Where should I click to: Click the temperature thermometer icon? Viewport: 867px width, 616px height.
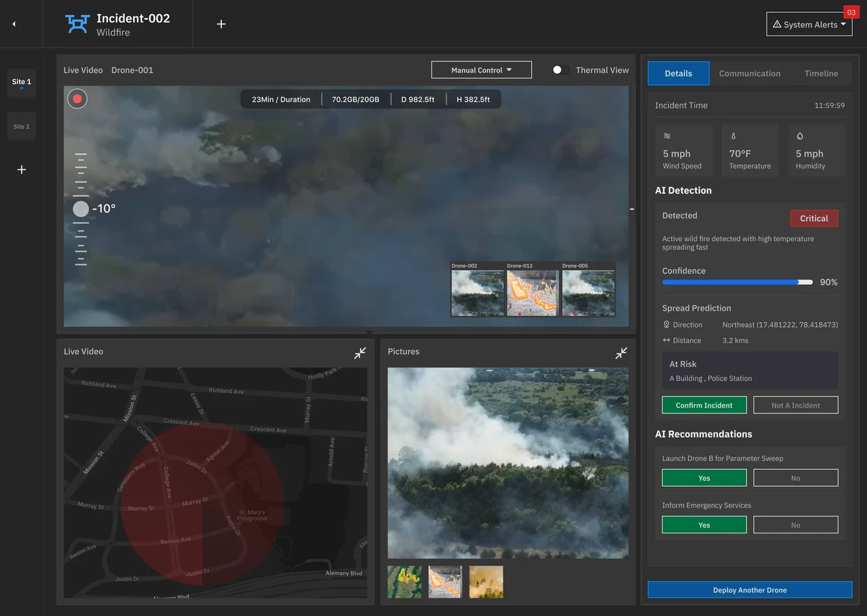click(733, 136)
